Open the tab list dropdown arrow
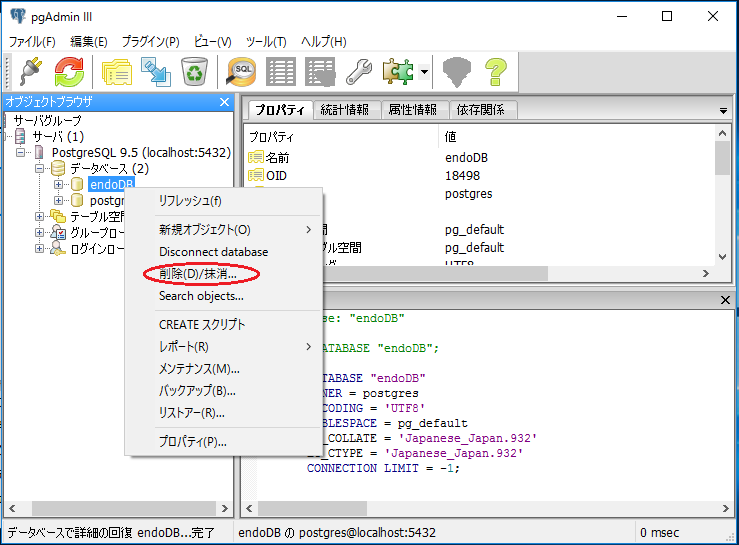 [723, 111]
